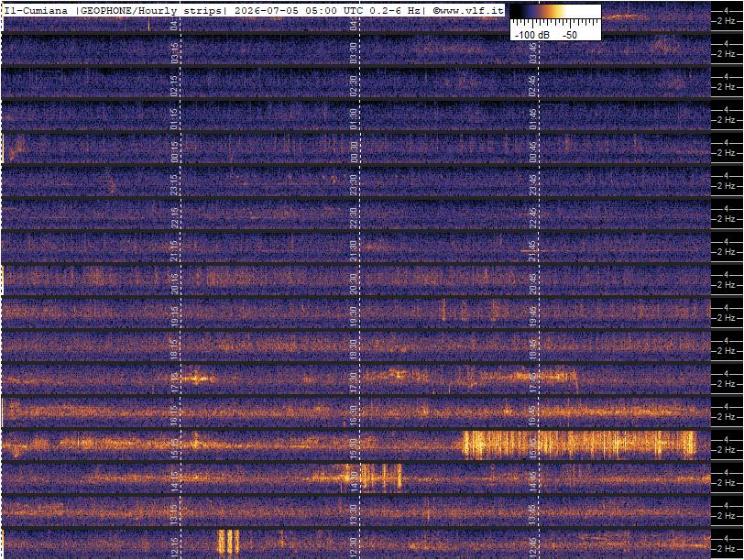Image resolution: width=744 pixels, height=560 pixels.
Task: Click the "19:15" time label
Action: tap(174, 316)
